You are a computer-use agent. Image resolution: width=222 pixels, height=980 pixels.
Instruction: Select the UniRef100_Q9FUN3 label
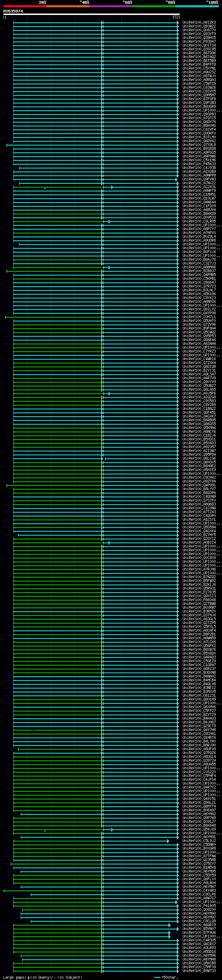coord(199,103)
